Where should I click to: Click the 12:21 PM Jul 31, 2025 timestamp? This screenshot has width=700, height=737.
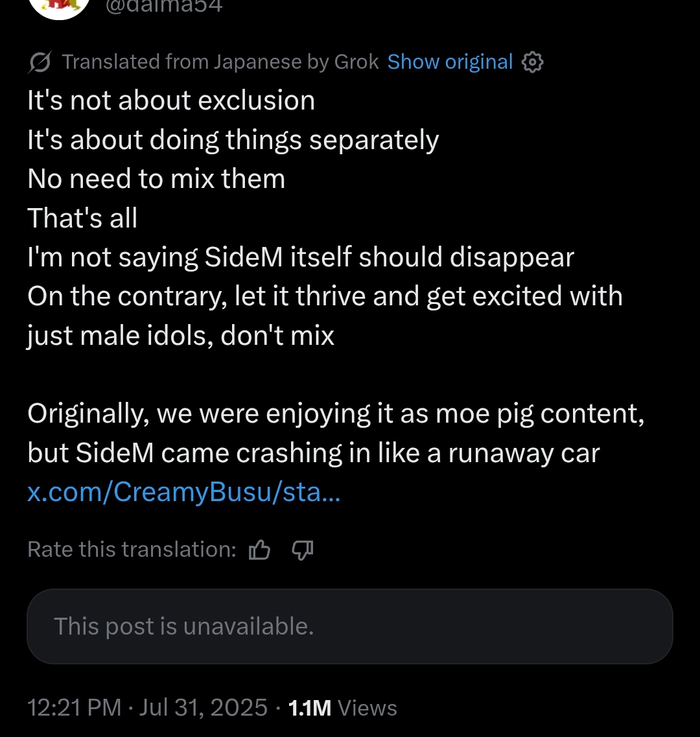[147, 707]
